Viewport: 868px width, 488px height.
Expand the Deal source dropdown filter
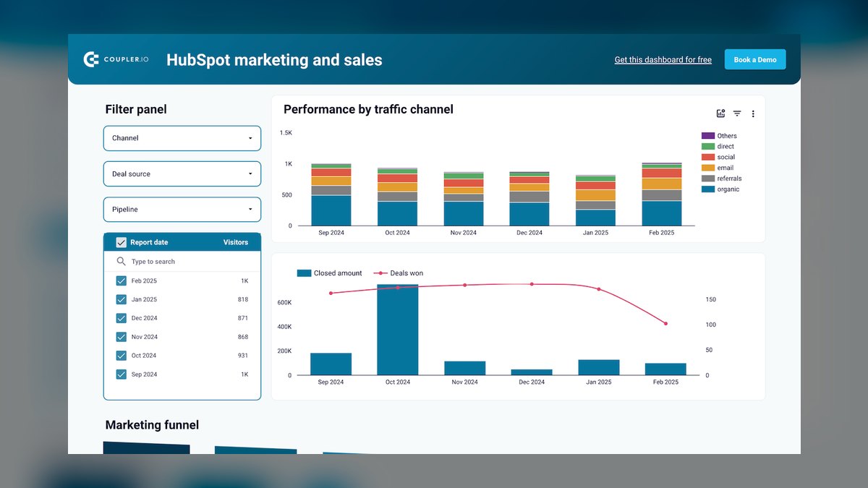coord(182,174)
